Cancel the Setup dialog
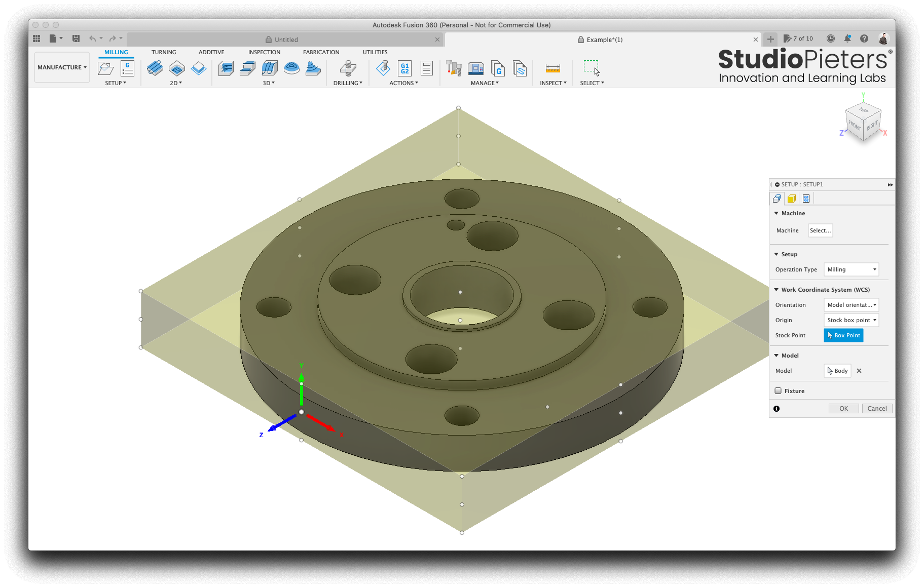 (877, 409)
